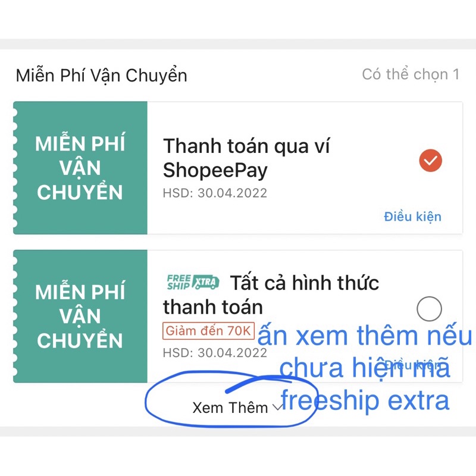Expand more vouchers with Xem Thêm
The image size is (476, 476).
coord(237,408)
